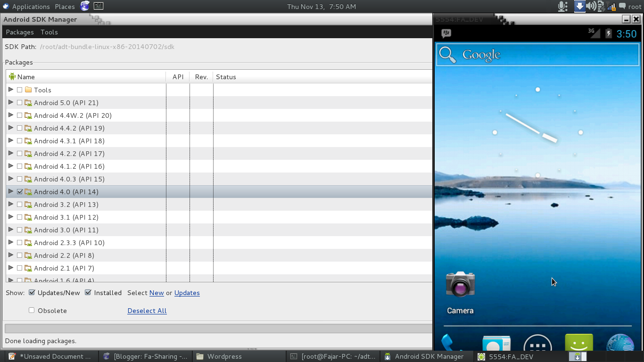644x362 pixels.
Task: Open the Packages menu
Action: 20,32
